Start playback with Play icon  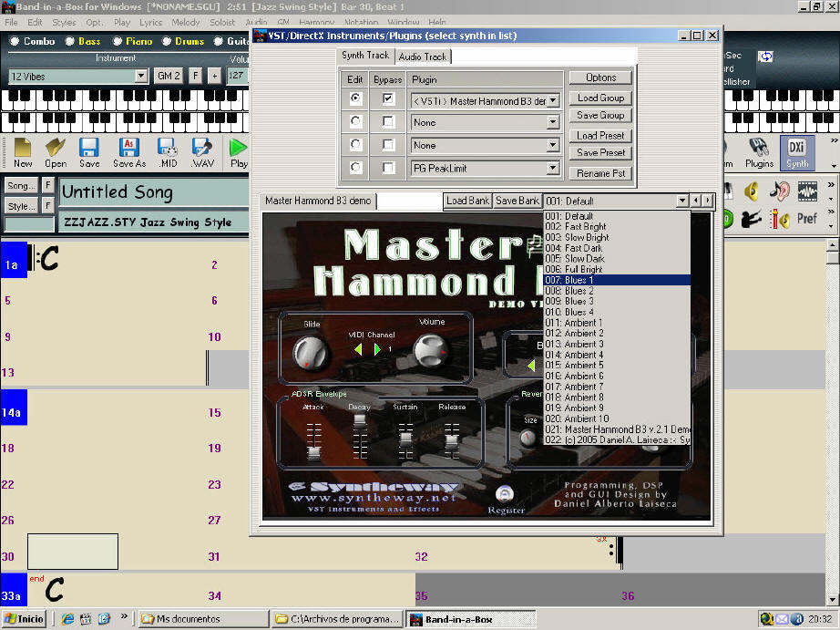tap(239, 153)
